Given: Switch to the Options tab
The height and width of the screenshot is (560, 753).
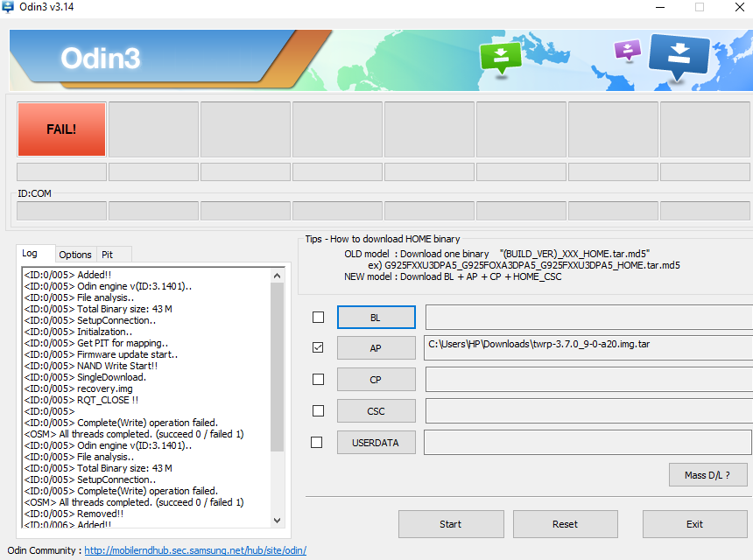Looking at the screenshot, I should click(75, 255).
